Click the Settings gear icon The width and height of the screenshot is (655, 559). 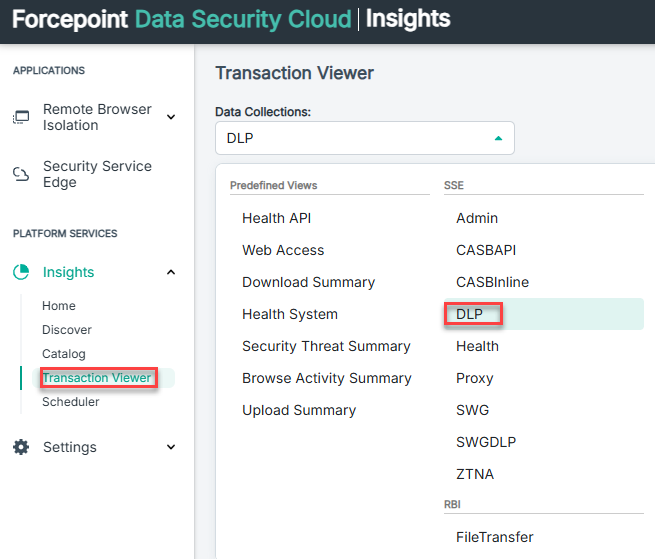coord(21,447)
